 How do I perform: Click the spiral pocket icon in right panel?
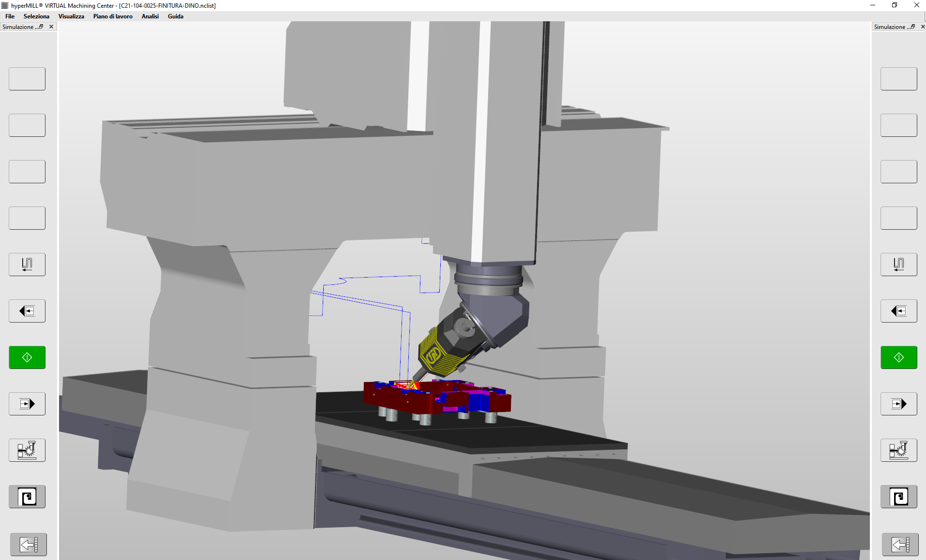click(899, 497)
